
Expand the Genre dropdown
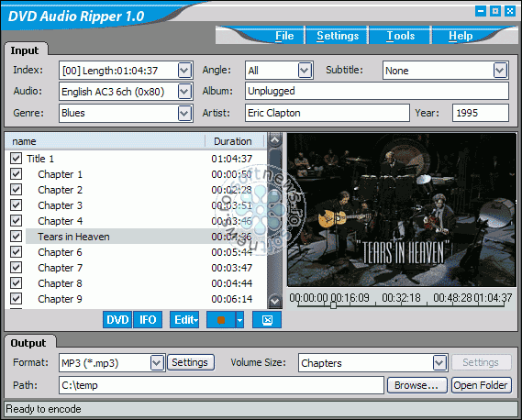pos(184,113)
